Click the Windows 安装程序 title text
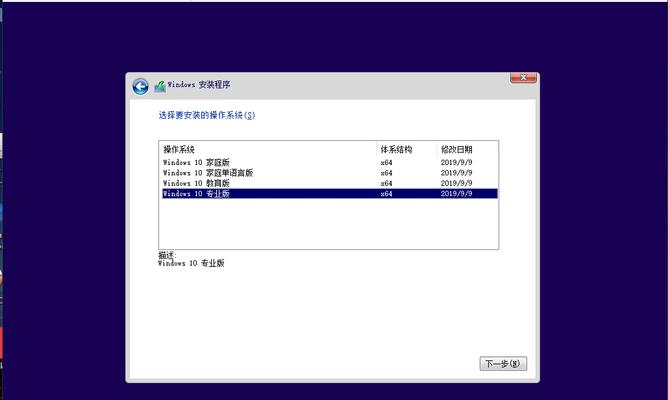Screen dimensions: 668x400 point(199,85)
